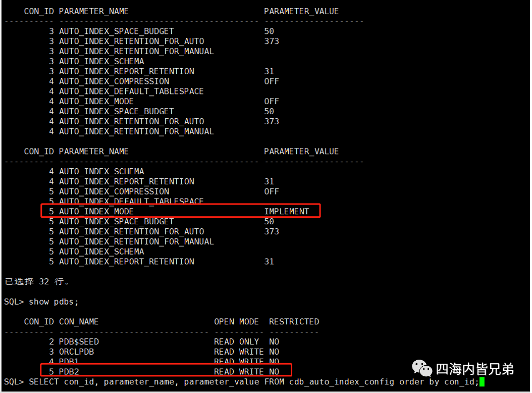Click AUTO_INDEX_RETENTION_FOR_MANUAL for con_id 3
This screenshot has height=393, width=532.
(136, 52)
